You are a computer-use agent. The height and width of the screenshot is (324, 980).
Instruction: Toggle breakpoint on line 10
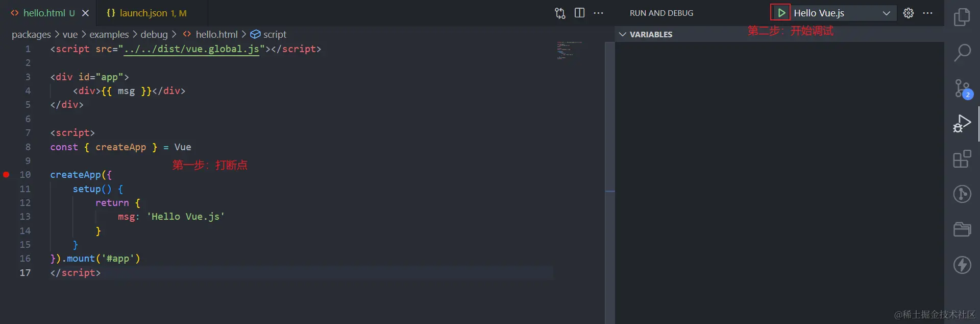click(6, 175)
